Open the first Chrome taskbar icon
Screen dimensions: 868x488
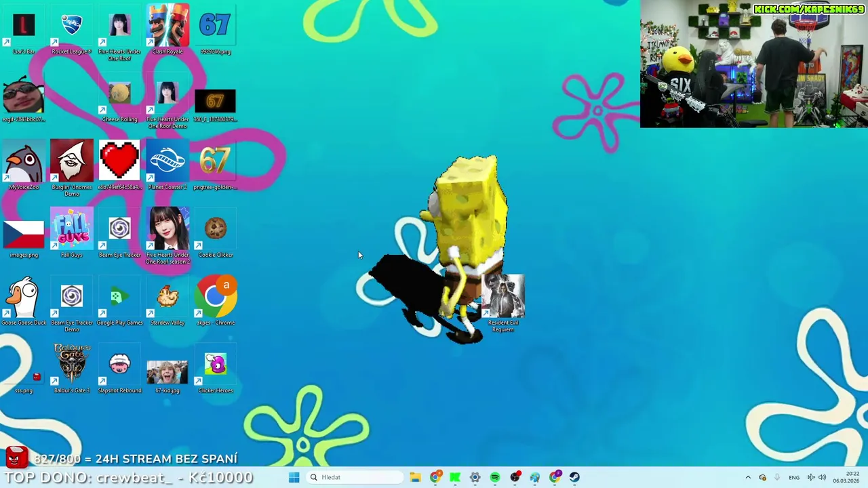(x=435, y=477)
